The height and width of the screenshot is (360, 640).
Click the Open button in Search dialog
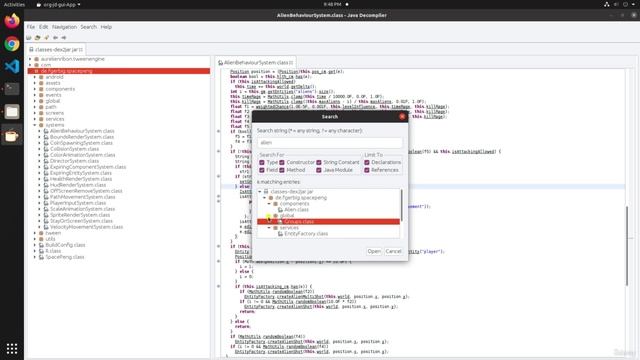point(374,251)
